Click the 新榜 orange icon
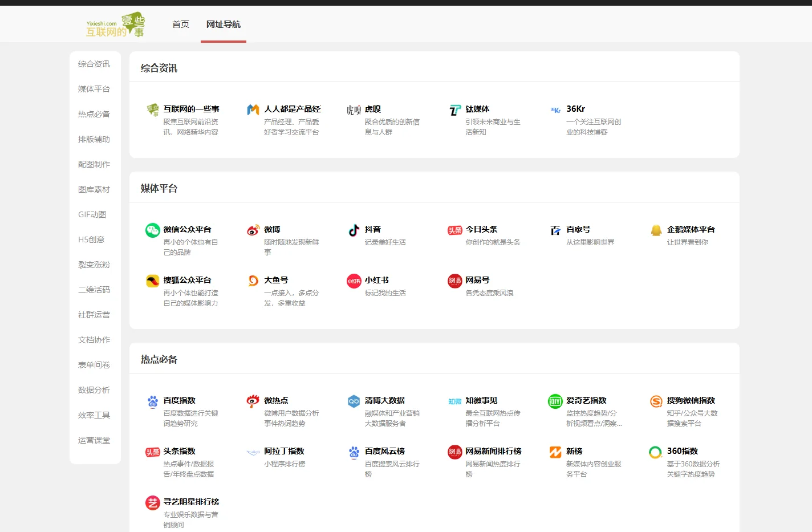This screenshot has height=532, width=812. (555, 452)
